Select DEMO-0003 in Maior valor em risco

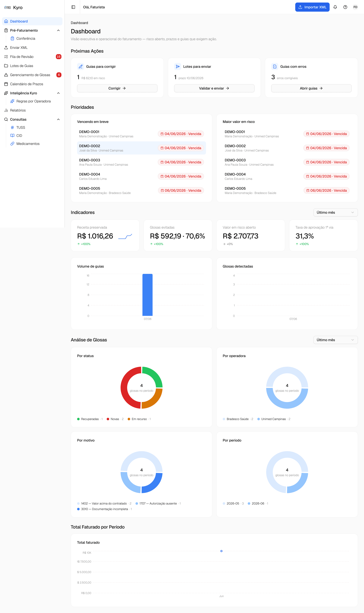pos(287,162)
